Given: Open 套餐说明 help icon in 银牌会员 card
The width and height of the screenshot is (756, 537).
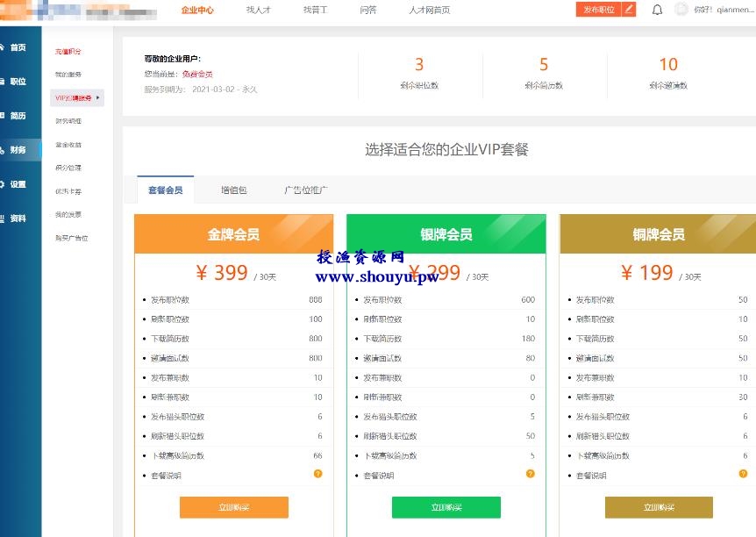Looking at the screenshot, I should 531,474.
